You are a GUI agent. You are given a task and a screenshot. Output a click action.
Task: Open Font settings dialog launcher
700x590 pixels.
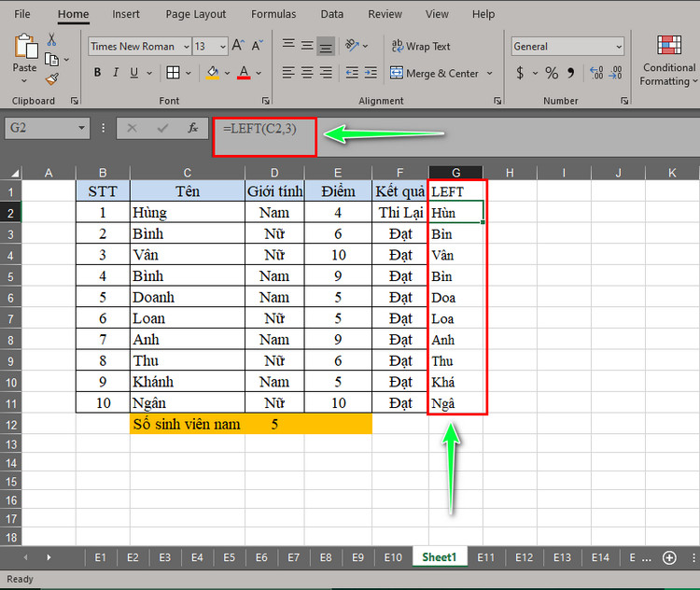(266, 101)
